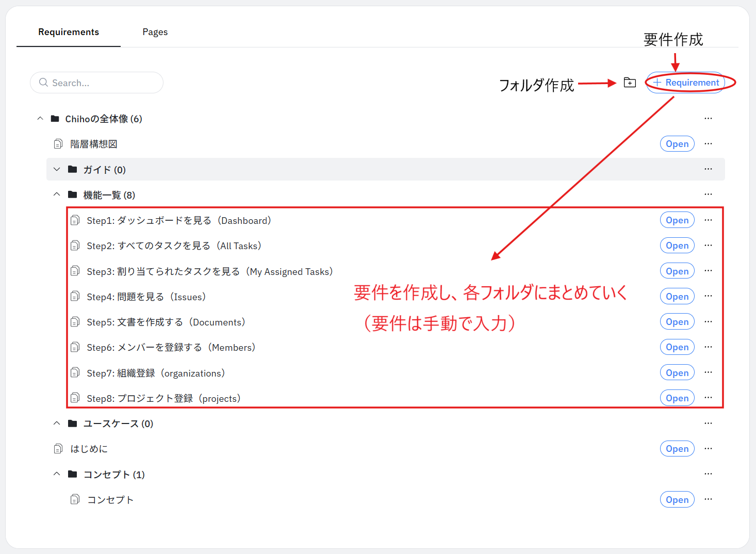Click document icon for 階層構想図

point(58,144)
